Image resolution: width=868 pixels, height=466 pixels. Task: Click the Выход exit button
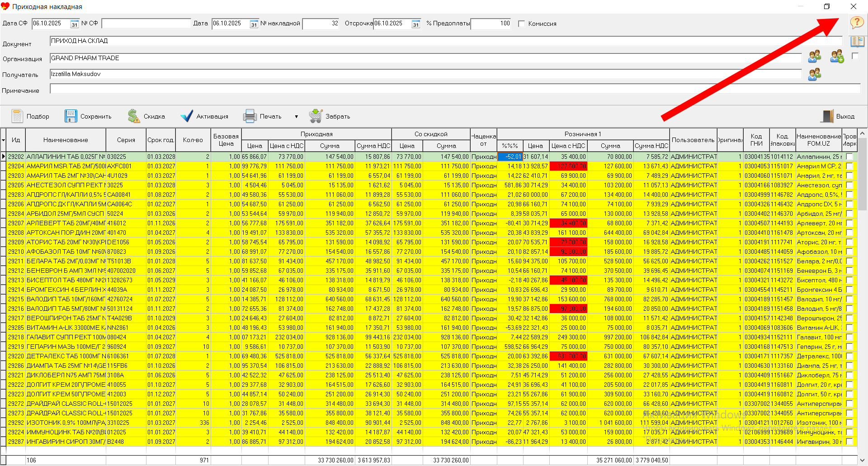click(838, 116)
